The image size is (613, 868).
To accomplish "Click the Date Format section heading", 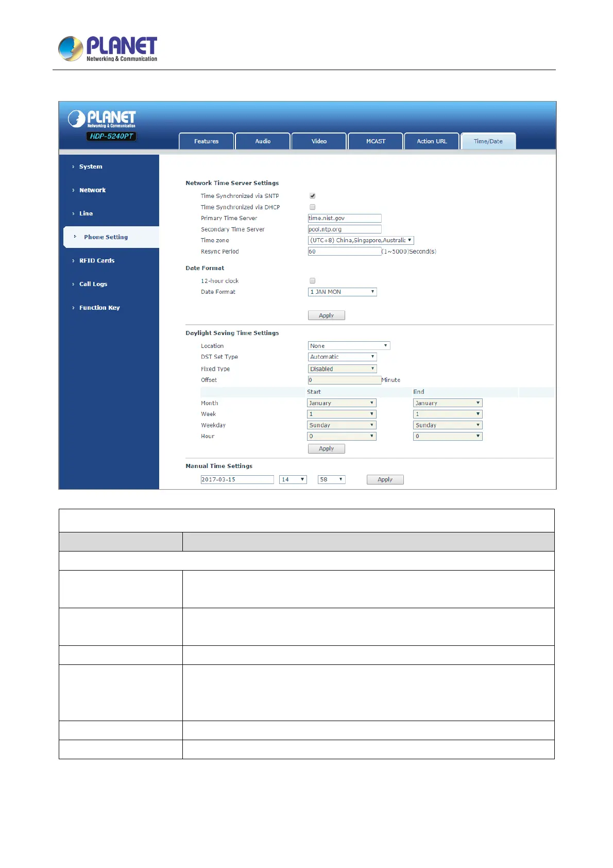I will click(x=205, y=268).
